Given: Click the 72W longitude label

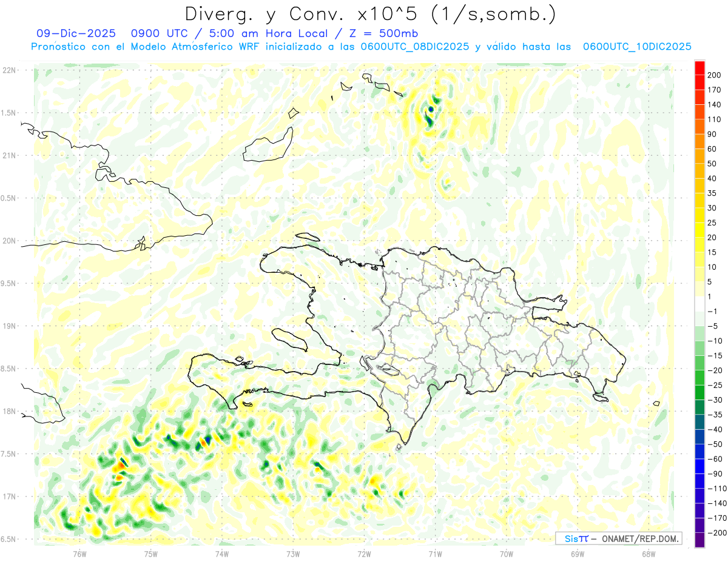Looking at the screenshot, I should pyautogui.click(x=364, y=554).
